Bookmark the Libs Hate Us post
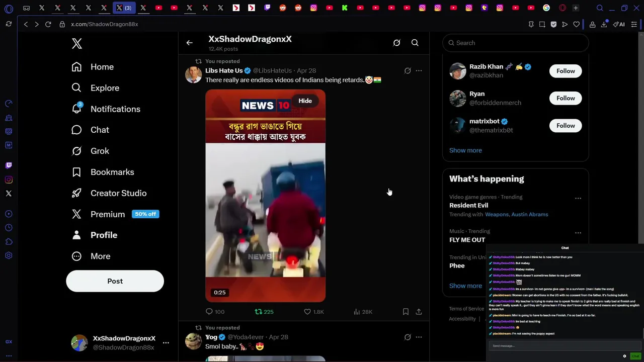The image size is (644, 362). pyautogui.click(x=406, y=312)
